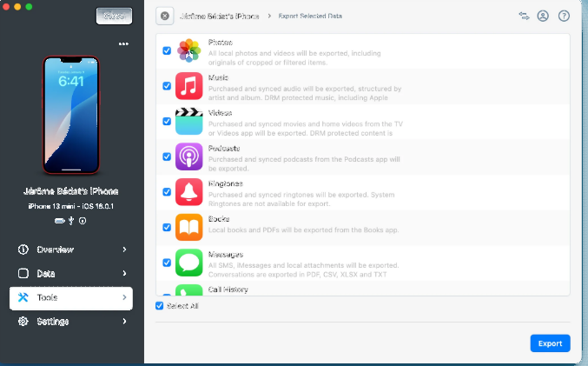The image size is (588, 366).
Task: Click the Ringtones row title
Action: point(226,183)
